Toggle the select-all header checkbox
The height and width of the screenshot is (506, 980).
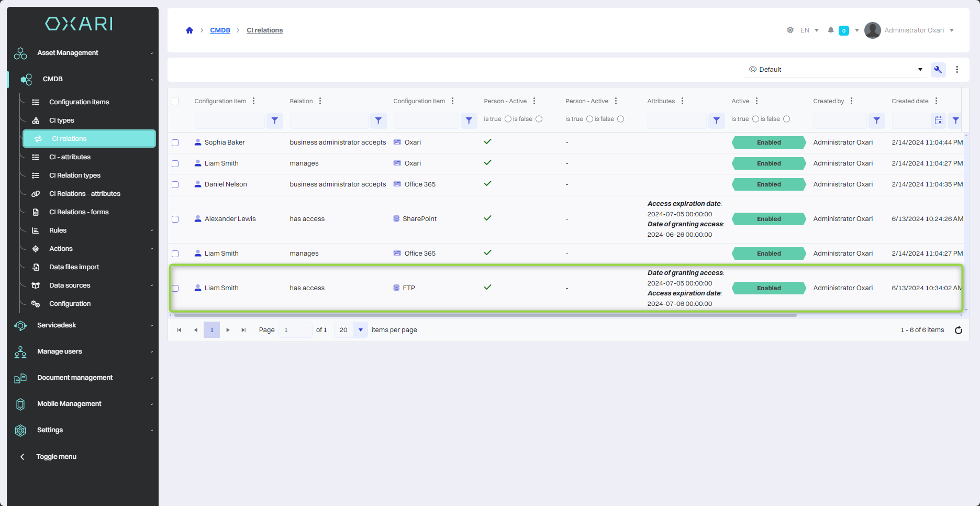coord(175,101)
